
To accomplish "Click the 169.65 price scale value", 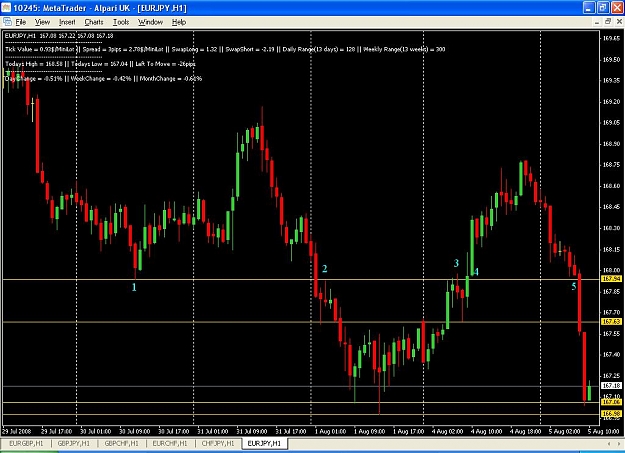I will 611,39.
